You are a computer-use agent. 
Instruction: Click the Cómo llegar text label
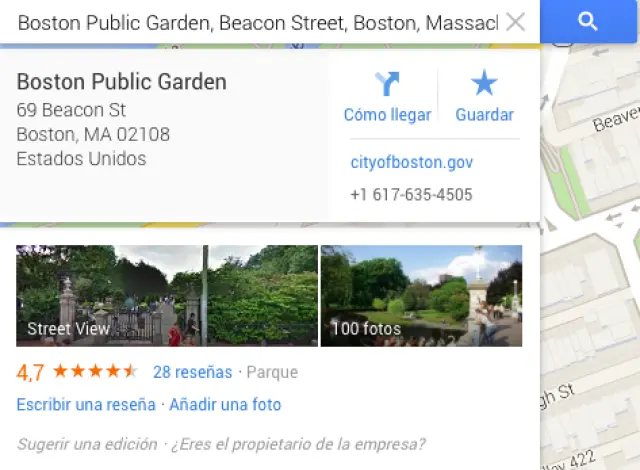pos(387,115)
